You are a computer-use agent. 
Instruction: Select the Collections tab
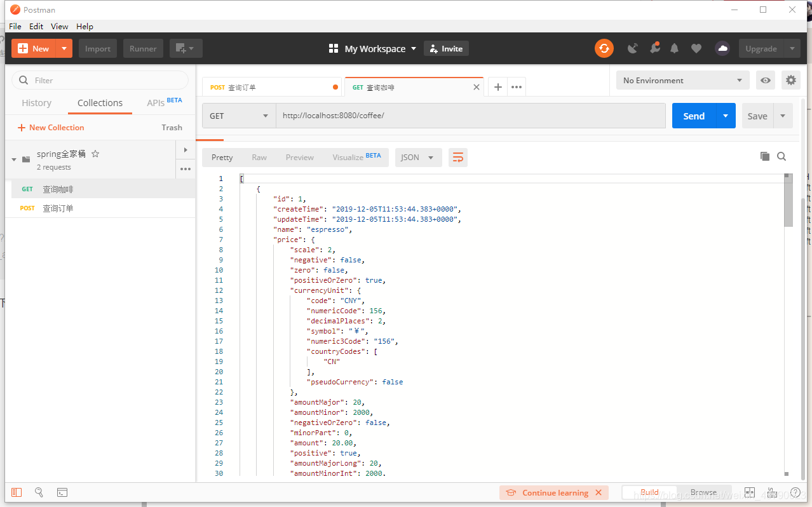(100, 103)
